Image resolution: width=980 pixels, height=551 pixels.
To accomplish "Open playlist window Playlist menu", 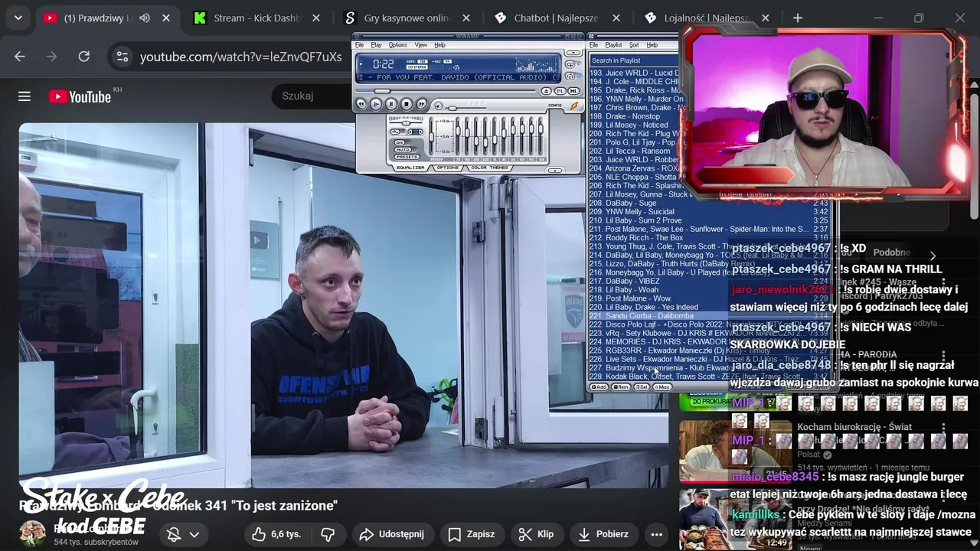I will [x=613, y=45].
